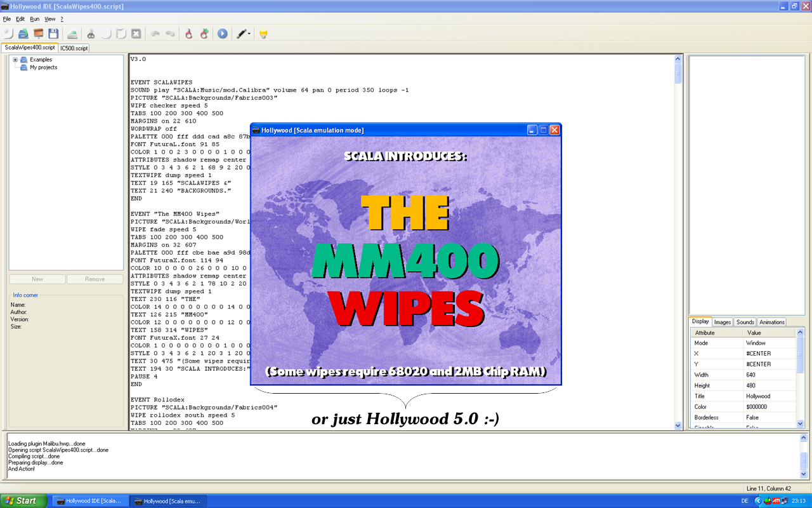
Task: Redo with the right curved arrow icon
Action: click(170, 34)
